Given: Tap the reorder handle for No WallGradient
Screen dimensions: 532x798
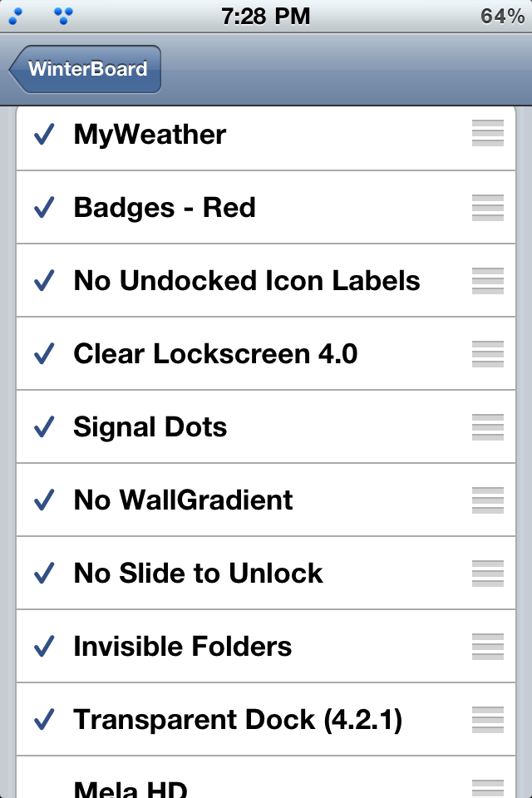Looking at the screenshot, I should pos(487,500).
